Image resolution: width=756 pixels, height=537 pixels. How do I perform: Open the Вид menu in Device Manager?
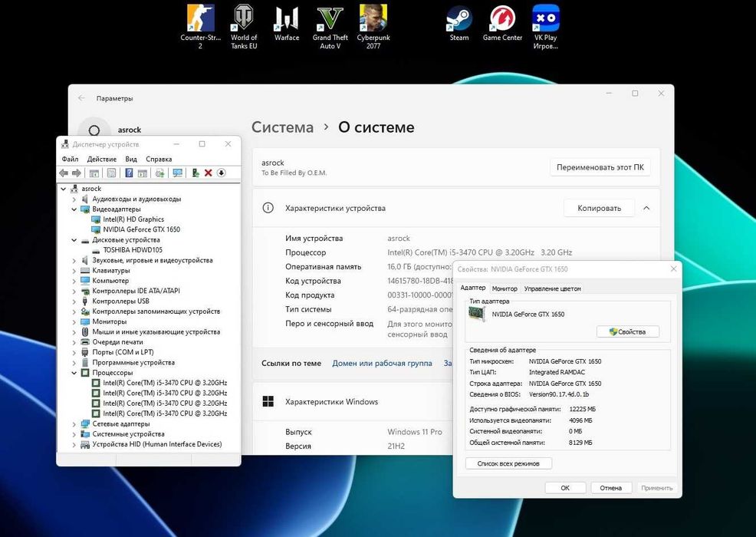131,159
